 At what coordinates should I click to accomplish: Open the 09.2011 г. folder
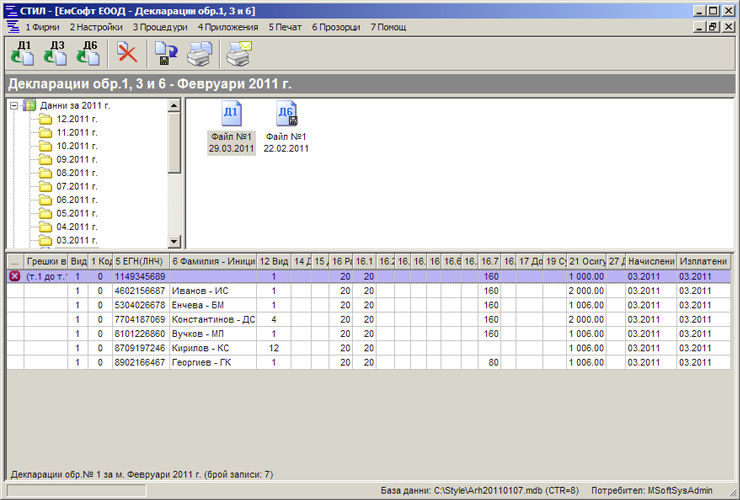click(76, 160)
